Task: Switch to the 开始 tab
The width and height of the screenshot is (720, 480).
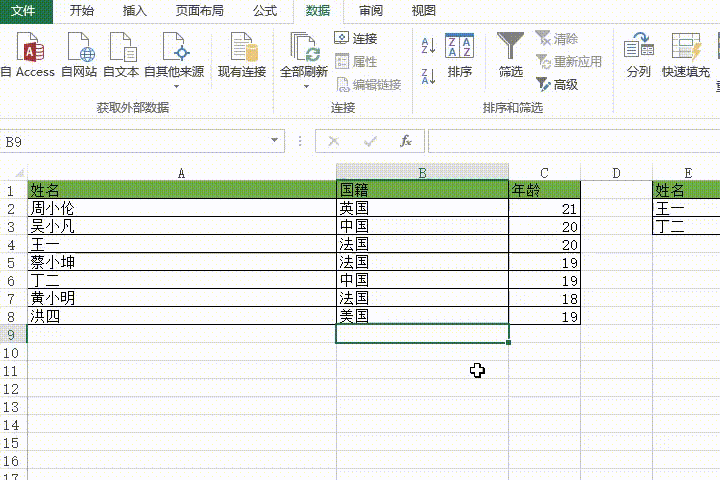Action: 81,11
